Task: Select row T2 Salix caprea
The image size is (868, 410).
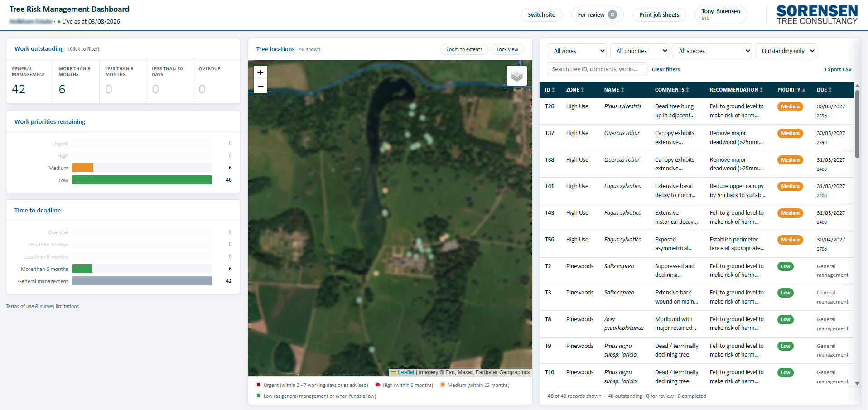Action: pos(696,270)
